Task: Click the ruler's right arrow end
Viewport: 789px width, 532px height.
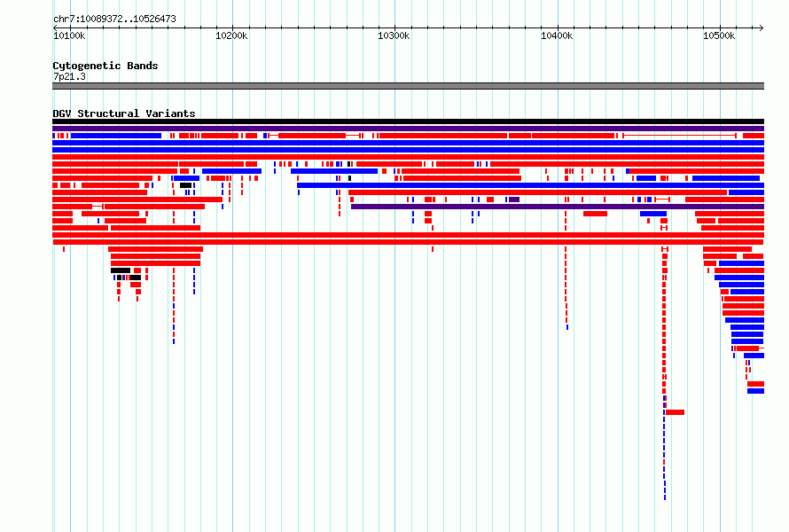Action: pyautogui.click(x=762, y=27)
